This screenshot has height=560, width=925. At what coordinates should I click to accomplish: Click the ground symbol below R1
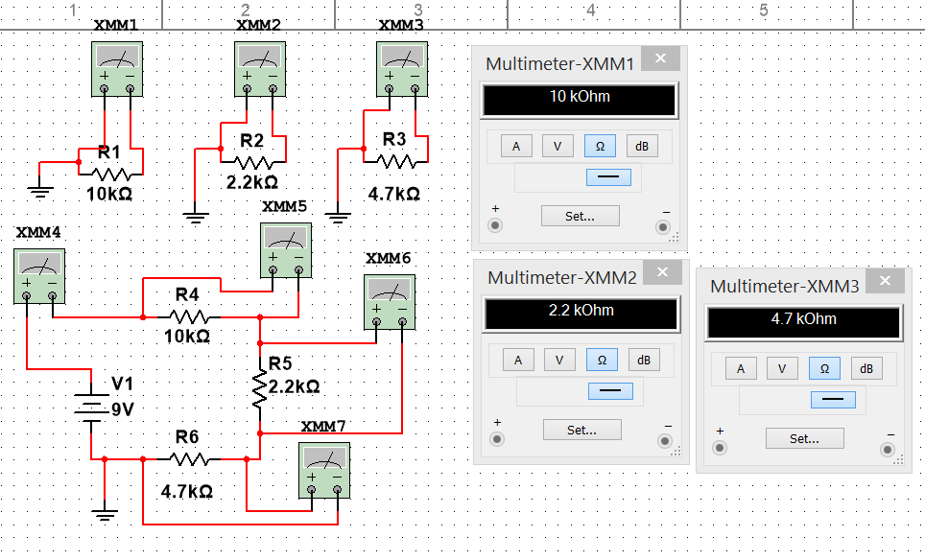(39, 189)
